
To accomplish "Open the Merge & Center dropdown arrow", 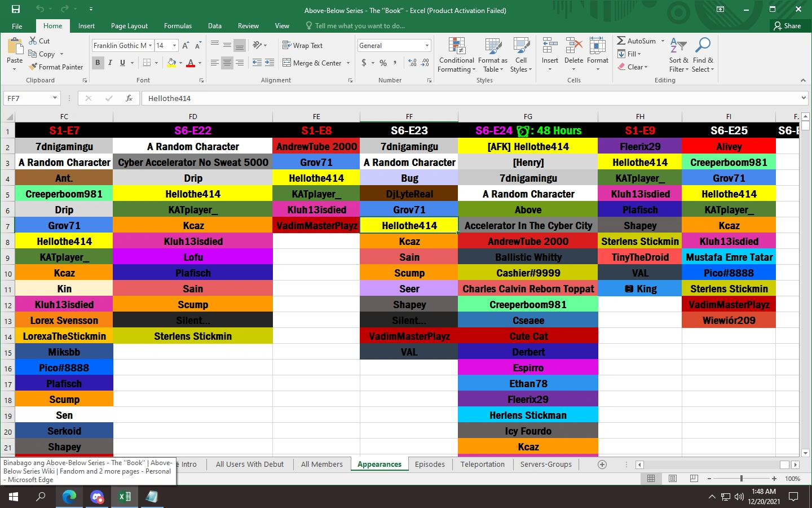I will click(348, 63).
